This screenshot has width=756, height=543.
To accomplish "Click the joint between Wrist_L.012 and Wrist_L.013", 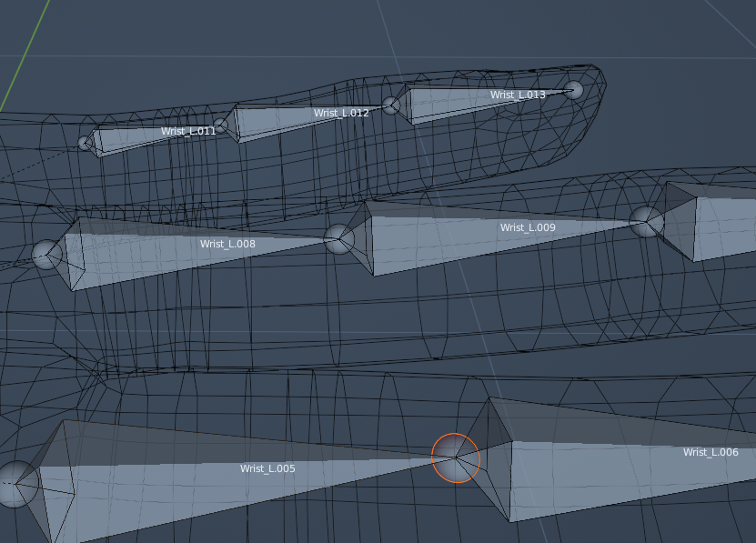I will (x=390, y=106).
